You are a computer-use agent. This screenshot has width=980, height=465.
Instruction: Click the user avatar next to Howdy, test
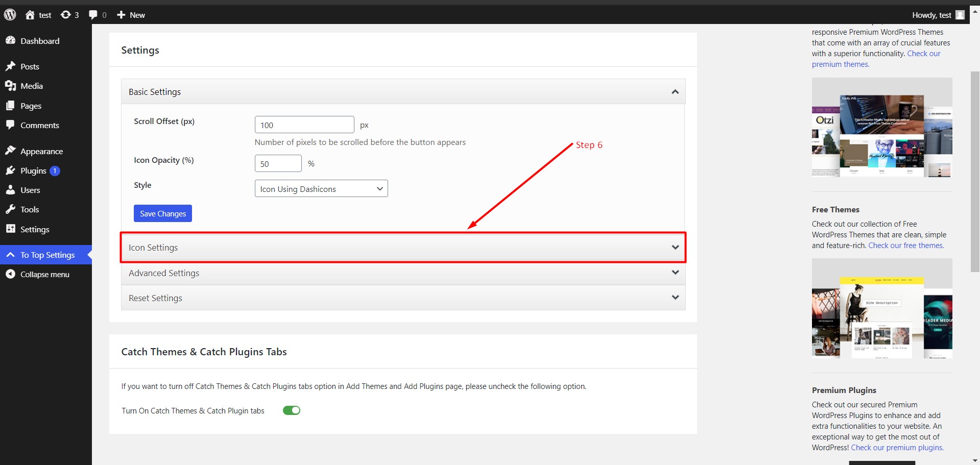pos(960,15)
